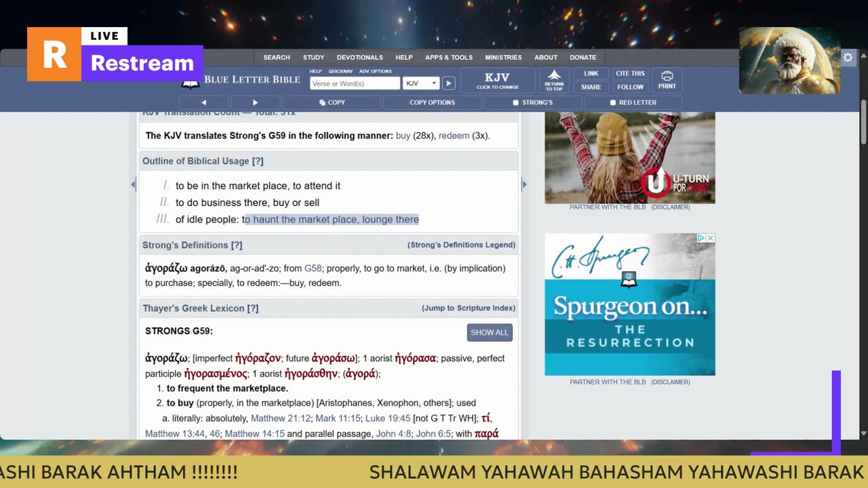Screen dimensions: 868x488
Task: Go to previous with left arrow button
Action: [x=203, y=102]
